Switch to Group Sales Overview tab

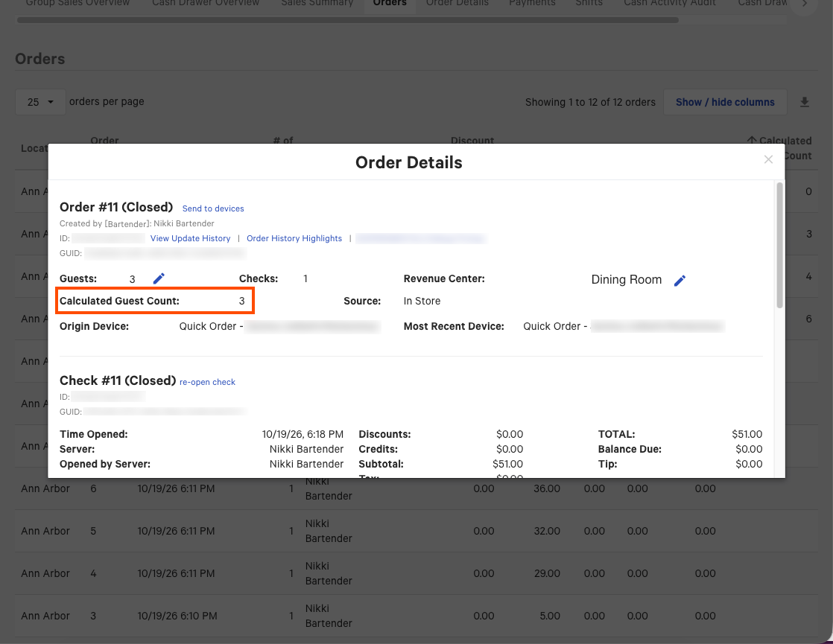pyautogui.click(x=77, y=3)
